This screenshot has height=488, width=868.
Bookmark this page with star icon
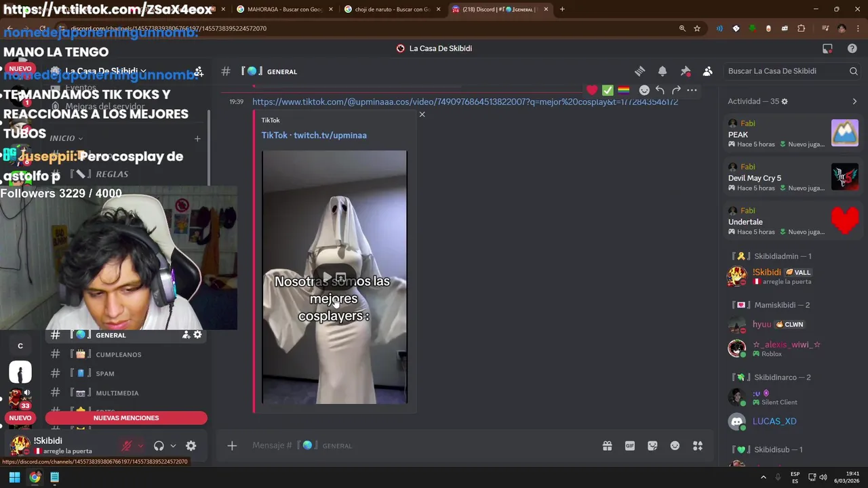click(697, 28)
